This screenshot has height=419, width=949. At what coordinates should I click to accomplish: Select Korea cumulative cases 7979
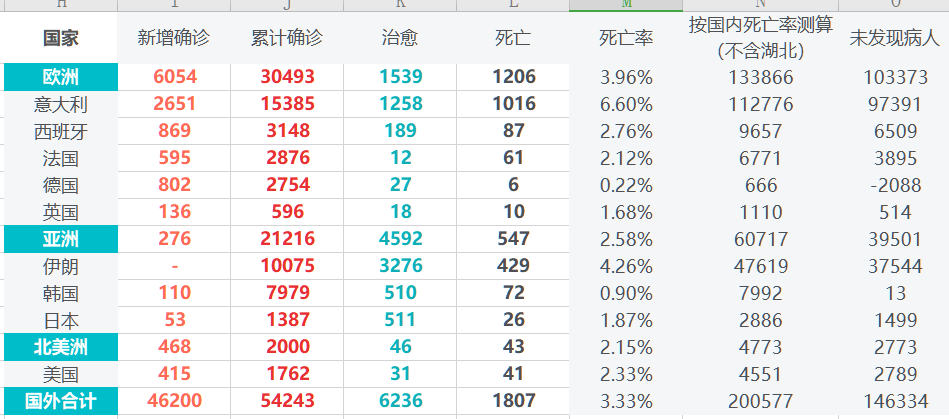(x=287, y=293)
